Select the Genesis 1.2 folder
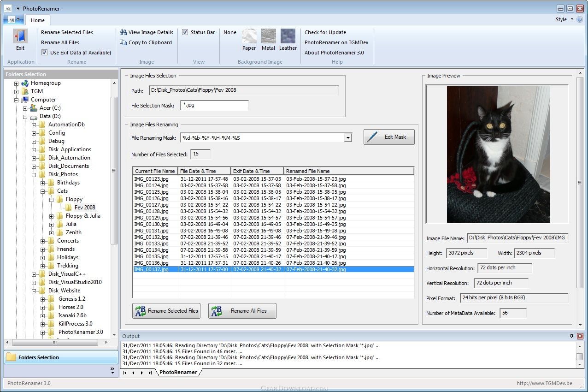Screen dimensions: 588x392 tap(71, 299)
